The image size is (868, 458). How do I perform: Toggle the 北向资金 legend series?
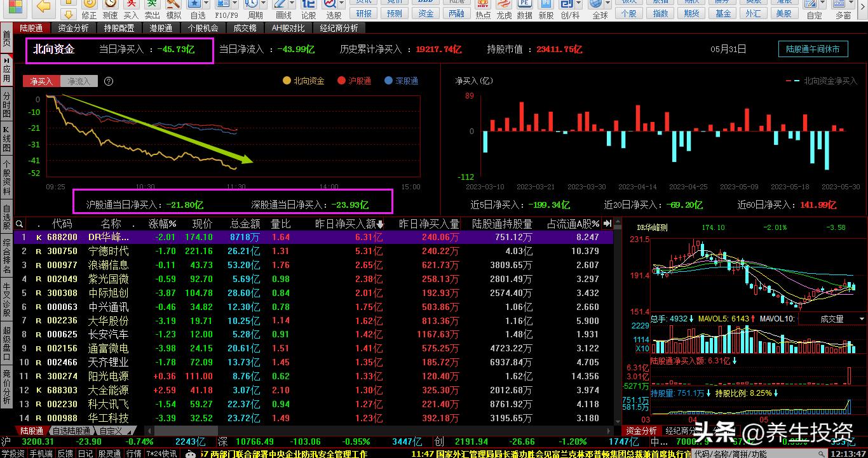pyautogui.click(x=304, y=81)
